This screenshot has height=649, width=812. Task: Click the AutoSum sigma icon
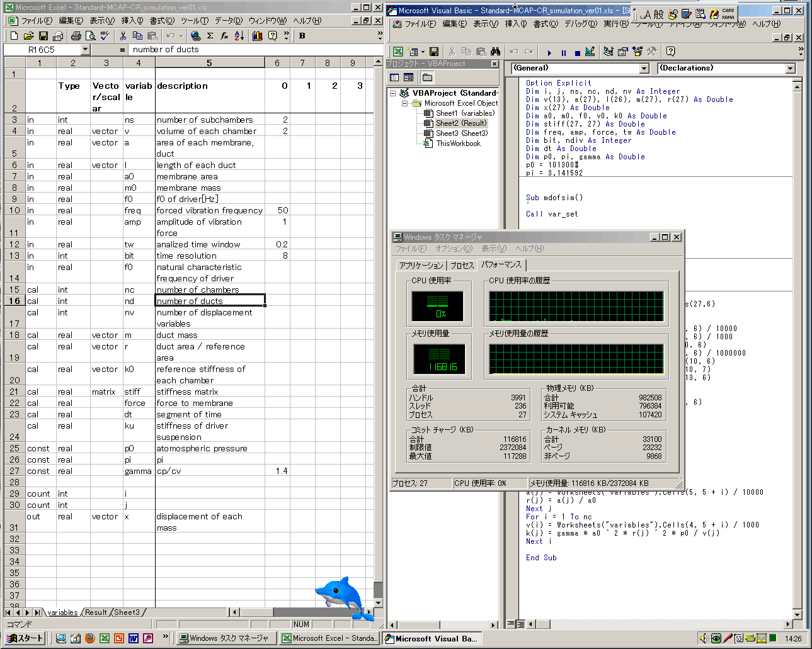pos(210,36)
